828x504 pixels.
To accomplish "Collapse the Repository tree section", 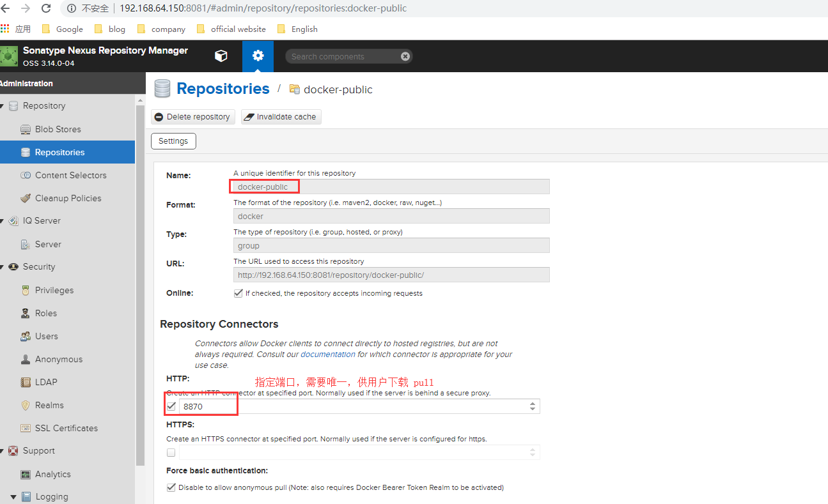I will (3, 106).
